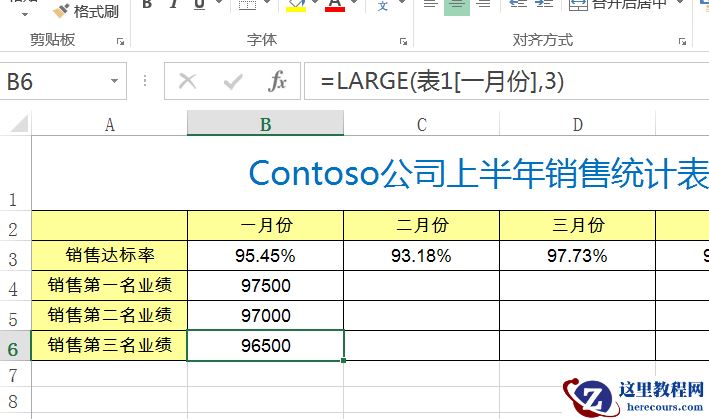This screenshot has height=419, width=709.
Task: Select the Contoso公司上半年销售统计表 title cell
Action: [x=370, y=173]
